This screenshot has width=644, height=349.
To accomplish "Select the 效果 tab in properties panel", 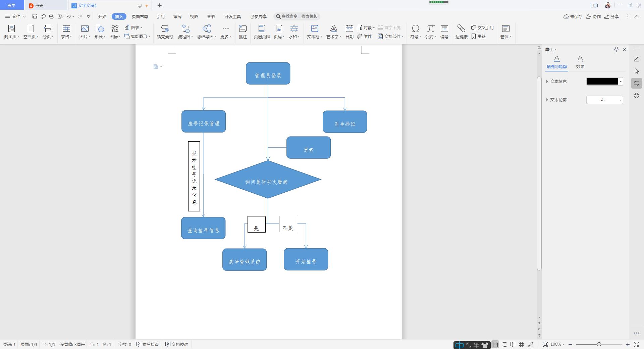I will click(x=580, y=62).
